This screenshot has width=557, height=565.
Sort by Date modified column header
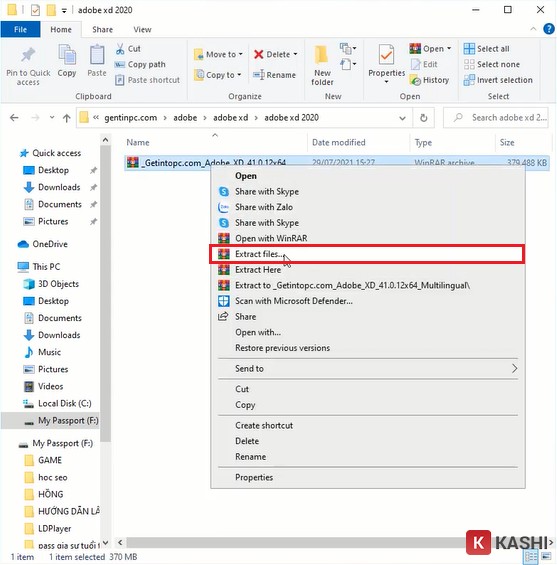coord(338,143)
